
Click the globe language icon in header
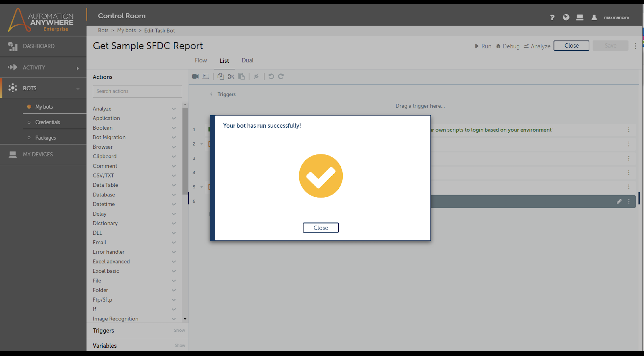coord(566,17)
